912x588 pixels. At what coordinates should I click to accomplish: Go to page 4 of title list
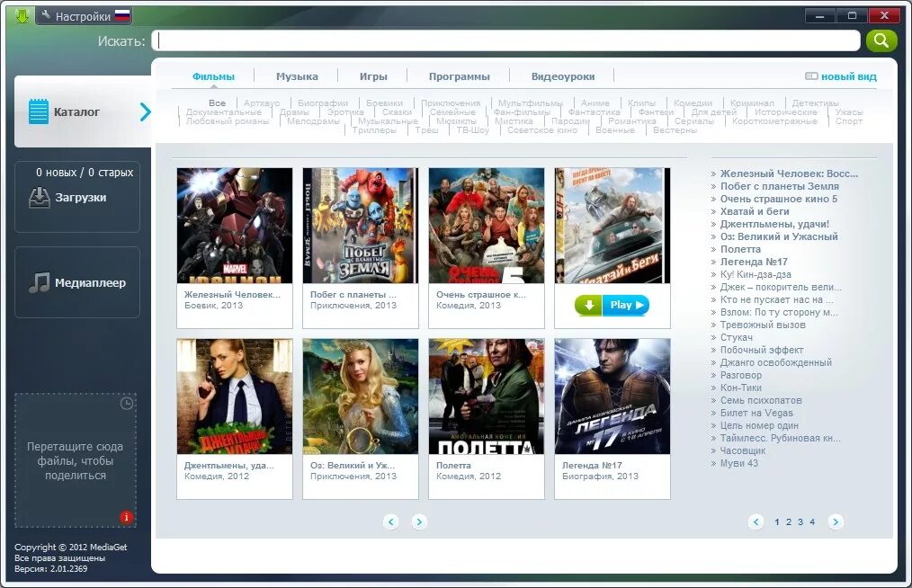click(812, 522)
